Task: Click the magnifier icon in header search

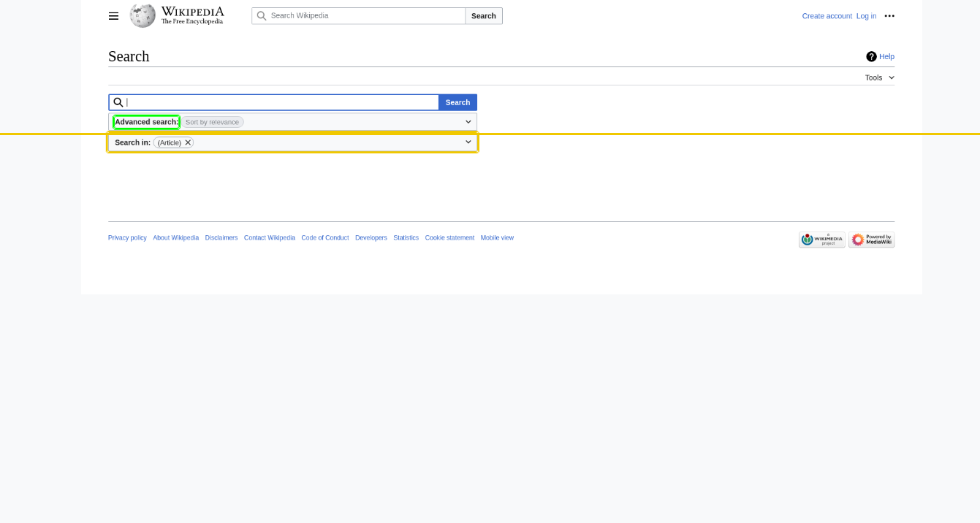Action: point(262,16)
